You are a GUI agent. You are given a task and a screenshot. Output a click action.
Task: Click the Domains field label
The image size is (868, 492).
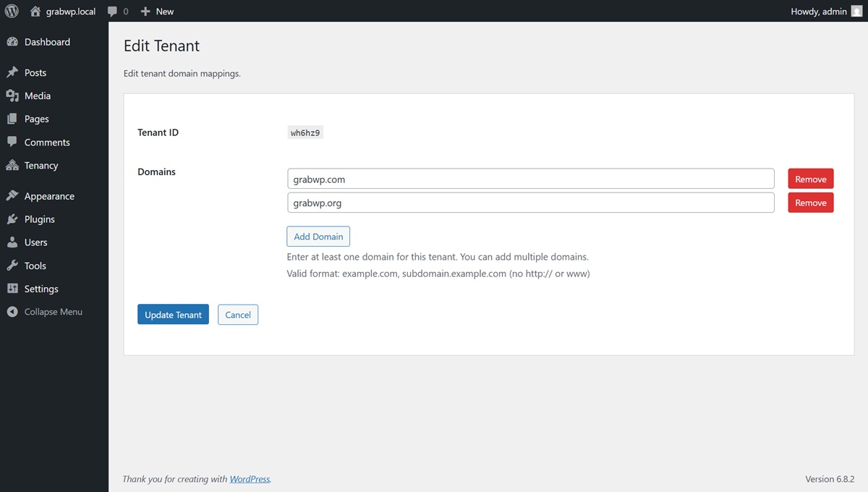point(157,172)
